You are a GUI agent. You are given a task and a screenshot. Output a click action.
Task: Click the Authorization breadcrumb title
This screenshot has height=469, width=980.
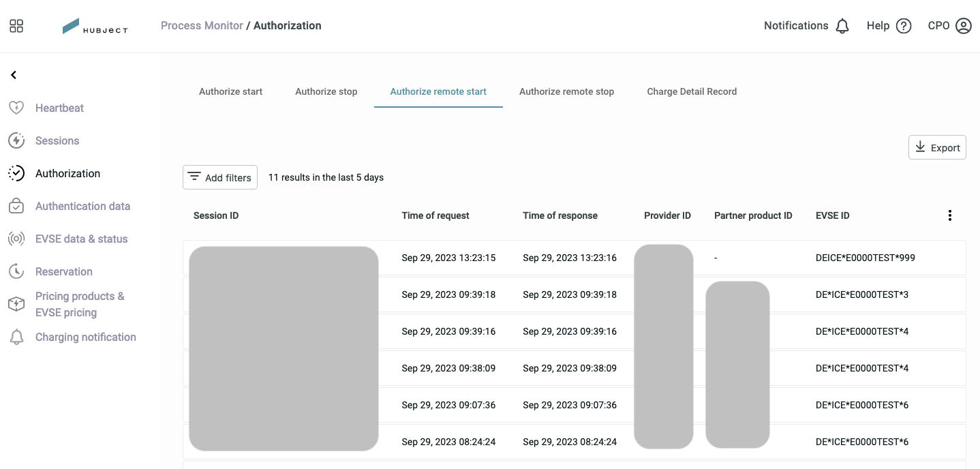click(288, 26)
